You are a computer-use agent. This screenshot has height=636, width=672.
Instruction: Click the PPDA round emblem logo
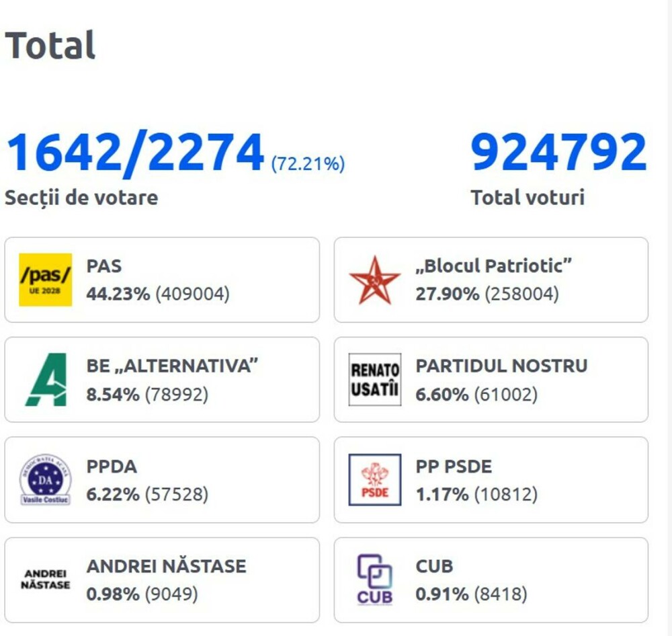point(45,479)
